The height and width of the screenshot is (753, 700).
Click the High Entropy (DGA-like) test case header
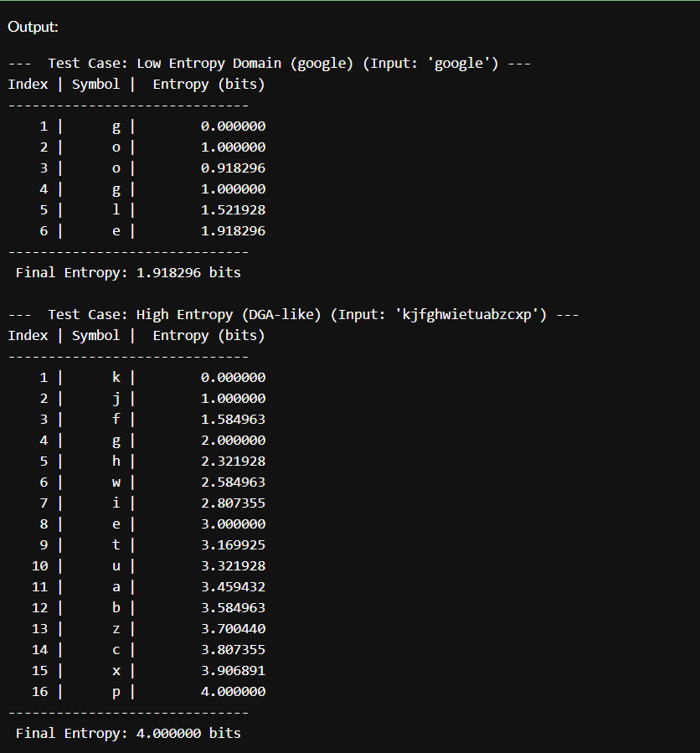click(293, 314)
